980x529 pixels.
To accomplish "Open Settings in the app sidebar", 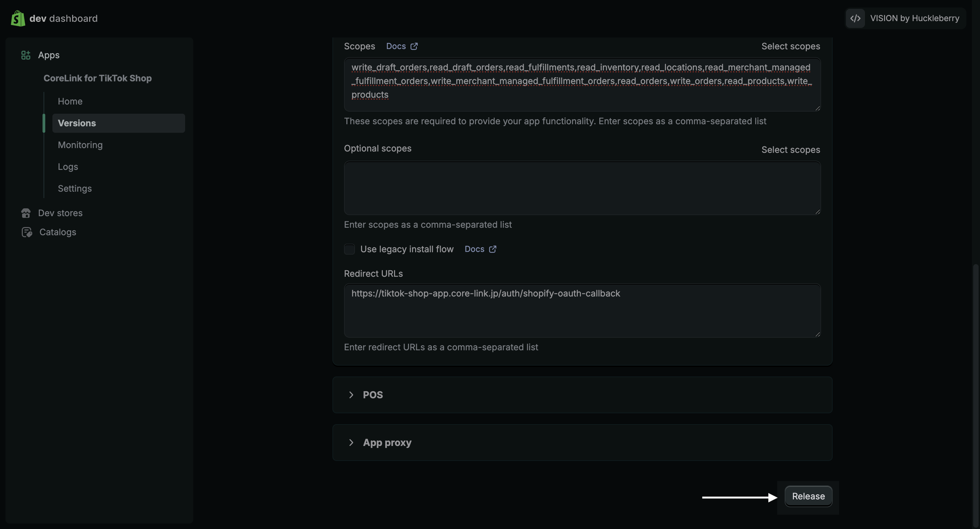I will pos(75,188).
